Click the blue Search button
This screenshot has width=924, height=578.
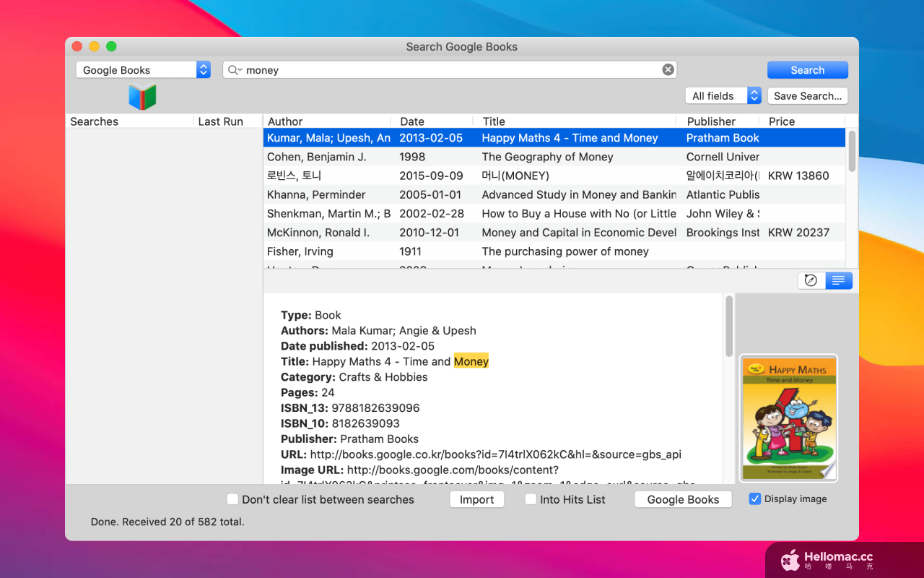(x=808, y=70)
